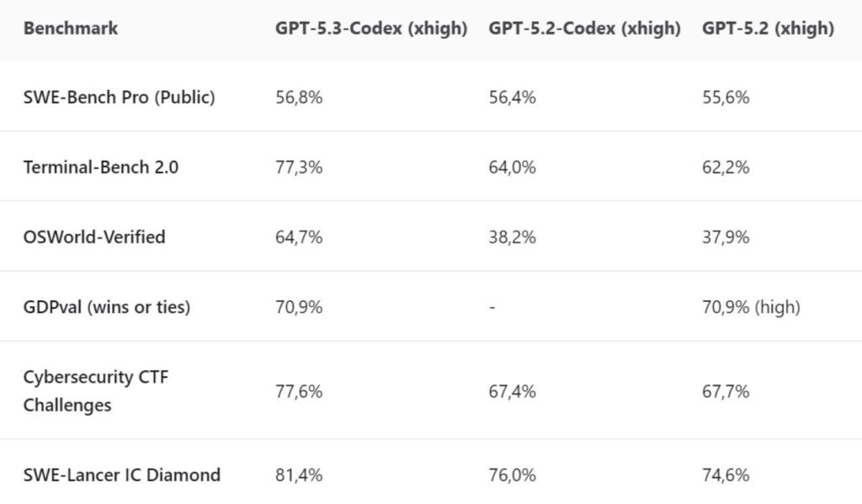
Task: Select the GPT-5.2 (xhigh) column header
Action: pyautogui.click(x=768, y=29)
